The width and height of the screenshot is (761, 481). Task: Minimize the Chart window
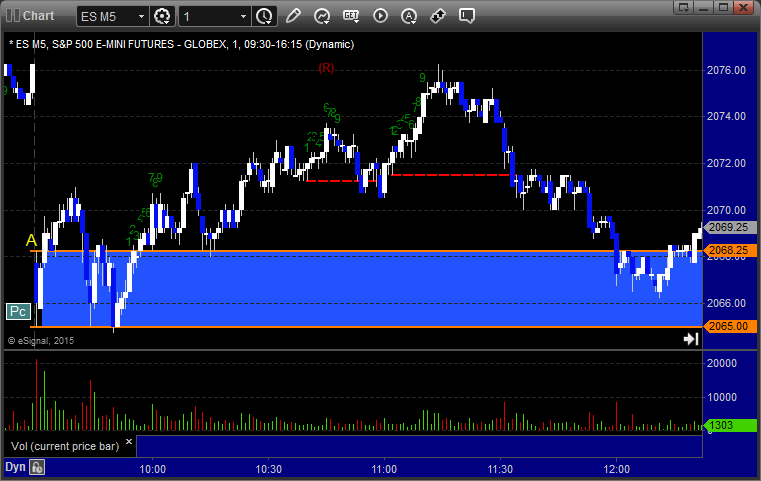click(704, 7)
